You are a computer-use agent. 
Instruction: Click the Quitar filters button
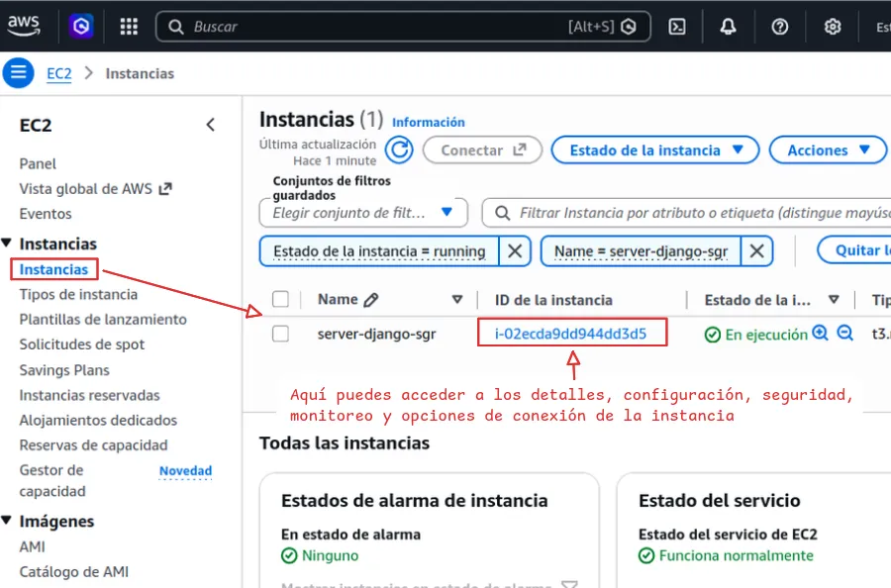pyautogui.click(x=854, y=250)
